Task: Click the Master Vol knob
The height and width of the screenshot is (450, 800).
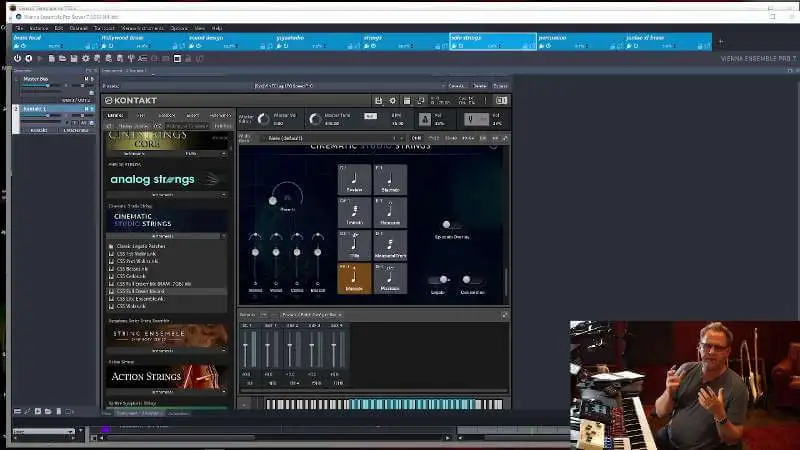Action: (263, 119)
